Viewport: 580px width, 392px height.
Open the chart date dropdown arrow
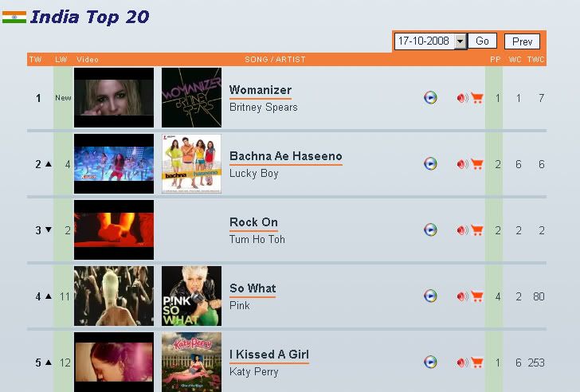tap(460, 41)
